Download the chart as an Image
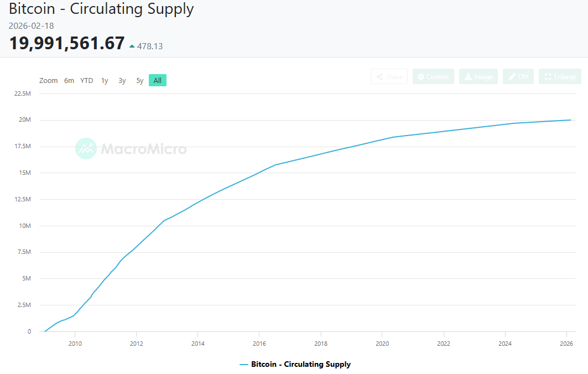Screen dimensions: 588x374 pyautogui.click(x=478, y=76)
